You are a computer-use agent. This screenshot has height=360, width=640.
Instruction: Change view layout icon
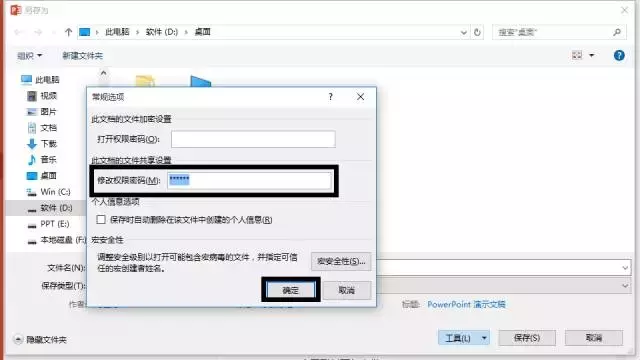pos(577,55)
